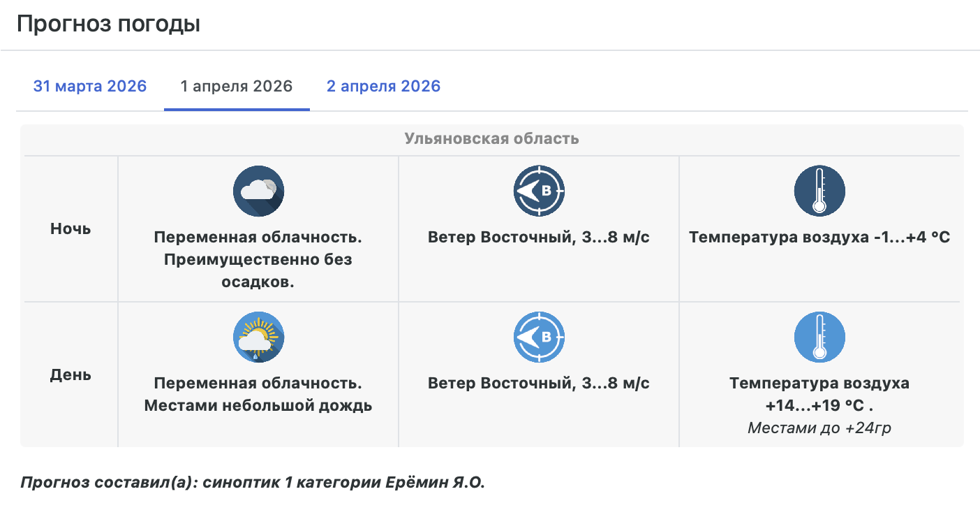Click the daytime east wind compass icon
This screenshot has height=524, width=980.
(x=539, y=337)
